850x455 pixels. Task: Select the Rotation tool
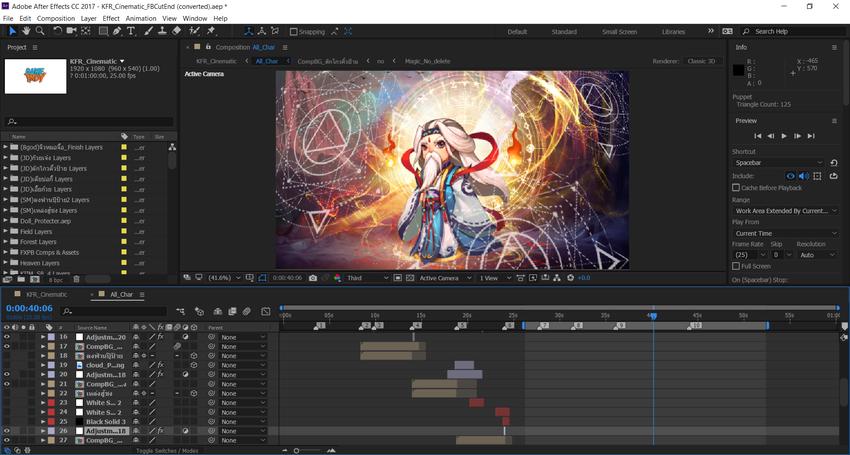click(x=57, y=31)
